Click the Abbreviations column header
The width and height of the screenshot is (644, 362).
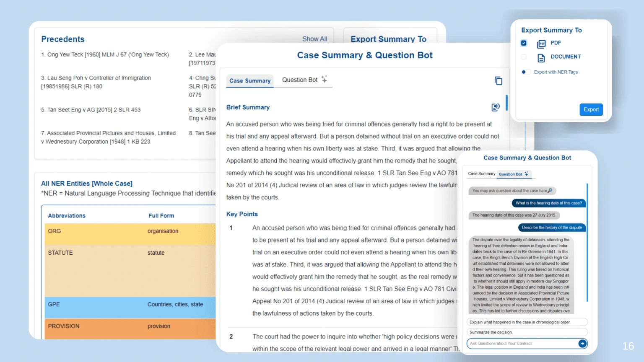[x=67, y=216]
